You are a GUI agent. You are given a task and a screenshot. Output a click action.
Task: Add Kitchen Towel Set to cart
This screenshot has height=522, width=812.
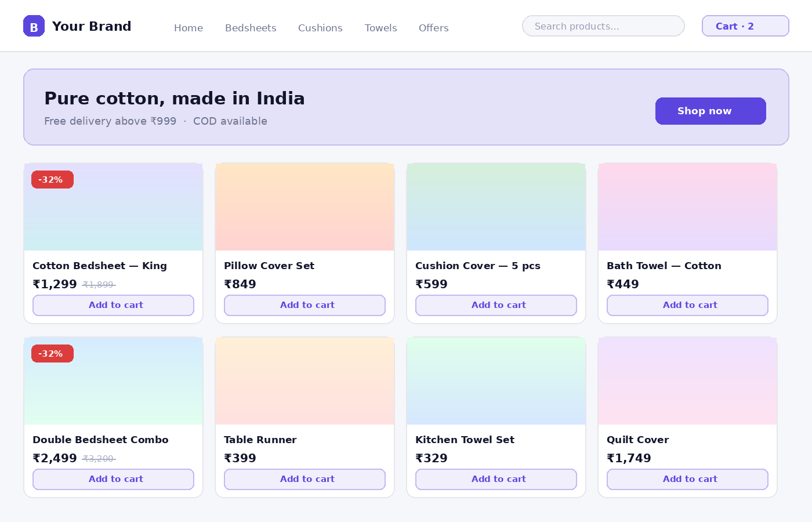pyautogui.click(x=496, y=479)
